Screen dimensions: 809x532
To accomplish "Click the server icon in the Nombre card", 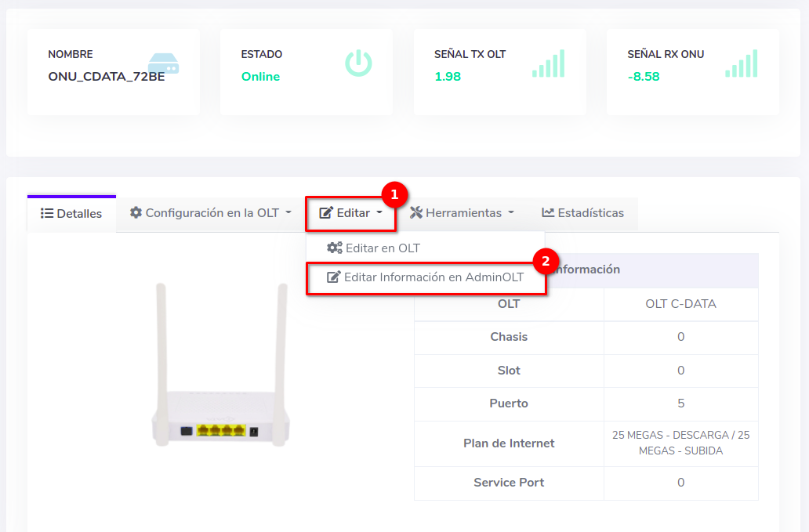I will coord(163,63).
